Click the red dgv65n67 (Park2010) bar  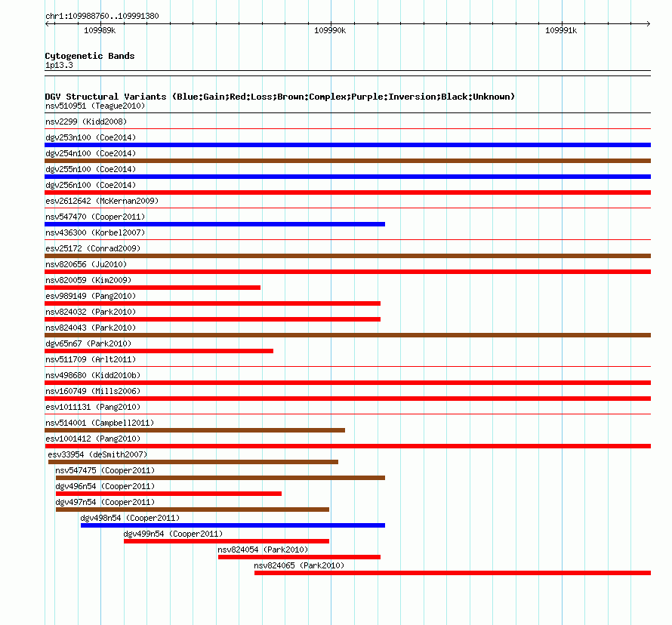[x=159, y=351]
